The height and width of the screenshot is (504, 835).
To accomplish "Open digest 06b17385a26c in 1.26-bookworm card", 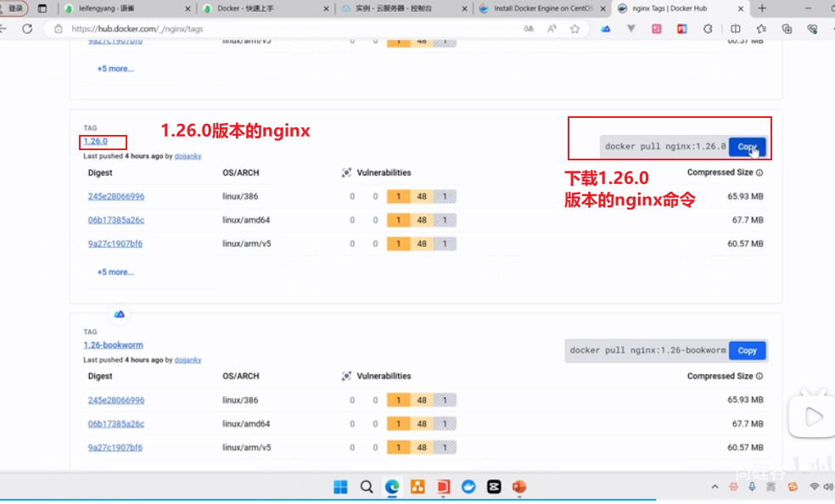I will 116,423.
